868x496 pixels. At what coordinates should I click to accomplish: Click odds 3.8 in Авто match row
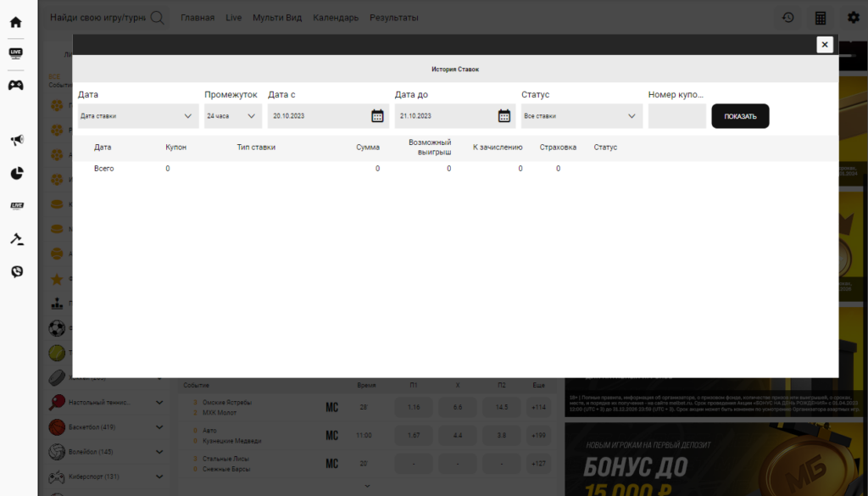click(x=502, y=436)
